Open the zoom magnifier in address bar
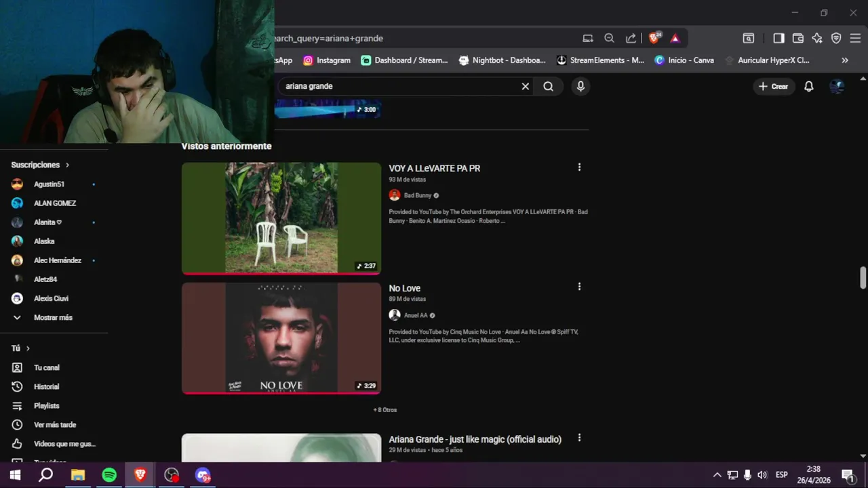Viewport: 868px width, 488px height. 609,38
